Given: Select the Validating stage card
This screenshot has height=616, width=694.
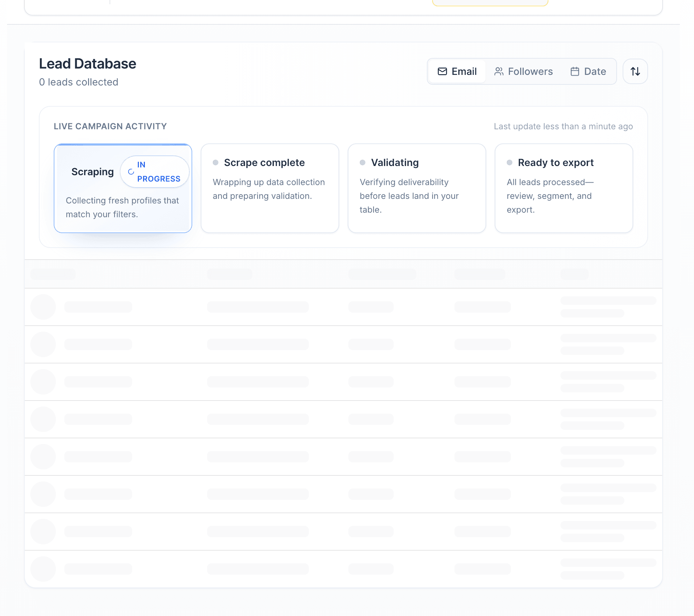Looking at the screenshot, I should (417, 188).
